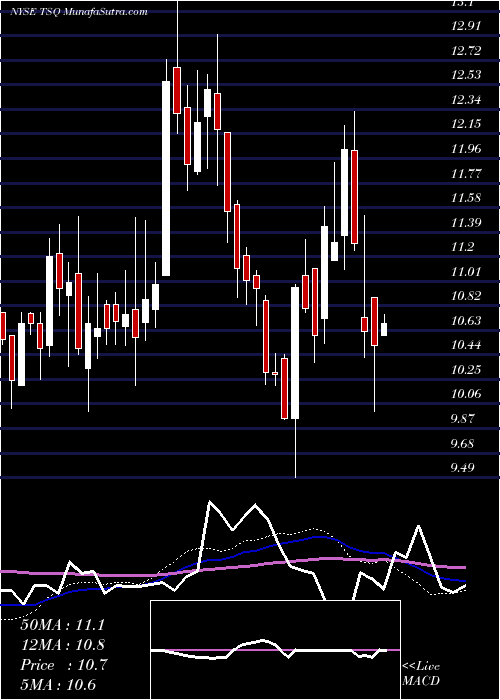The image size is (500, 700).
Task: Click the Price : 10.7 reading
Action: point(63,665)
